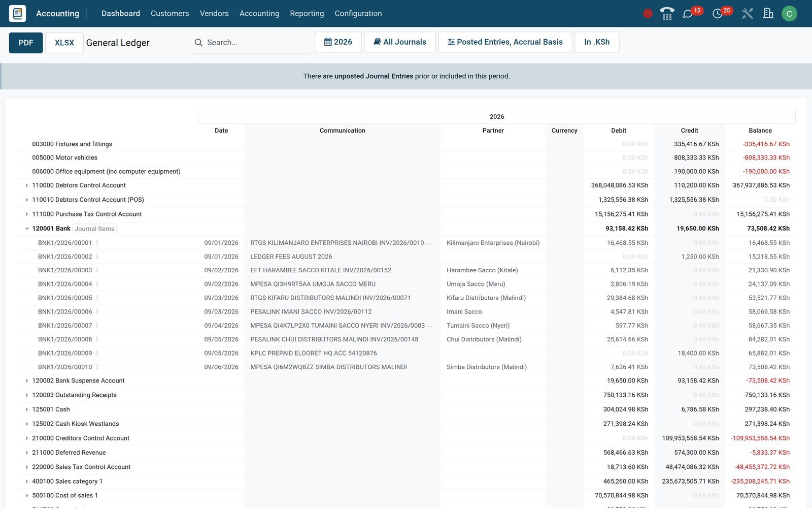Open the In .KSh currency dropdown
812x508 pixels.
[597, 42]
